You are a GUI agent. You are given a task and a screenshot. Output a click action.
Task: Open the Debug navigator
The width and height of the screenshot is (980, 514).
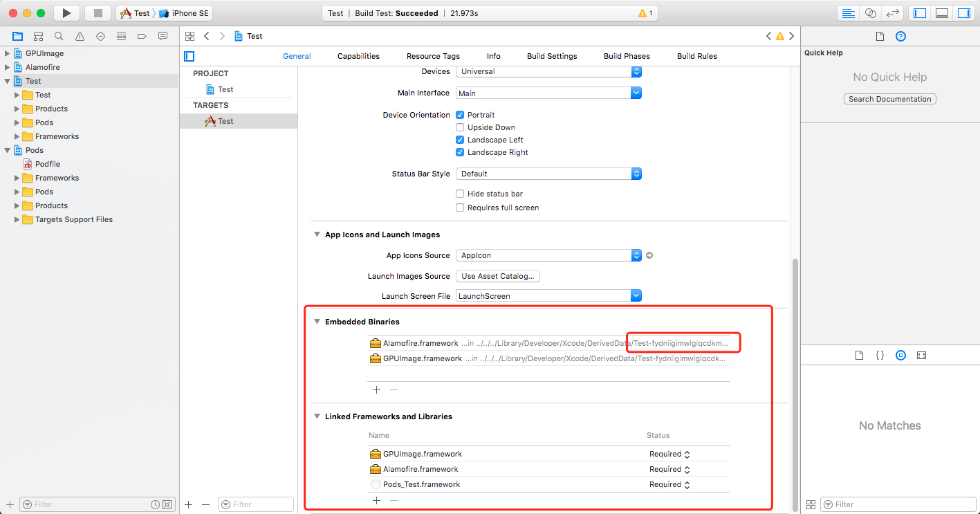[122, 36]
